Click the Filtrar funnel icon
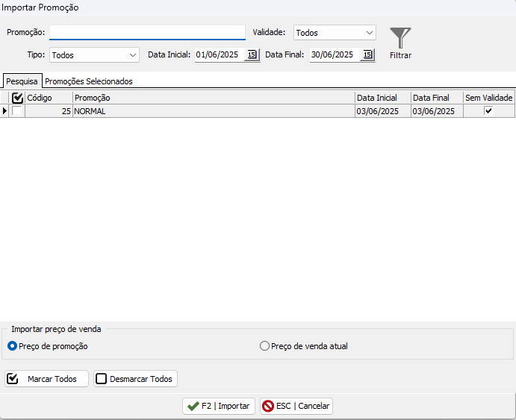Viewport: 516px width, 420px height. pos(400,39)
